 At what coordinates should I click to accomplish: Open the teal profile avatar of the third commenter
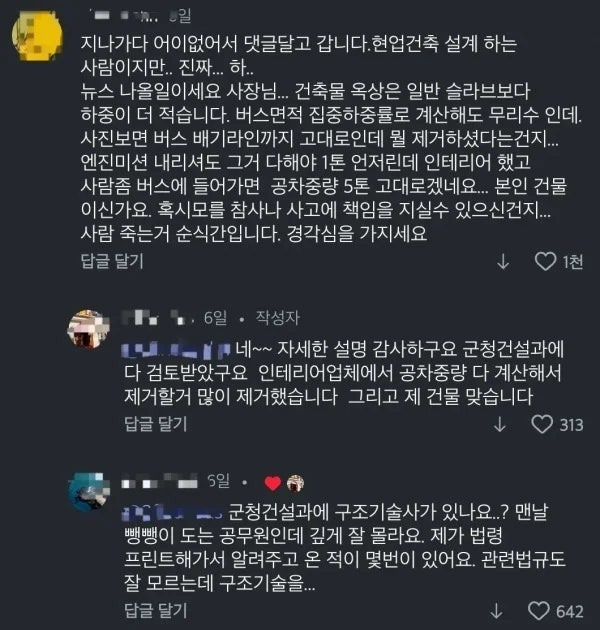(x=89, y=492)
